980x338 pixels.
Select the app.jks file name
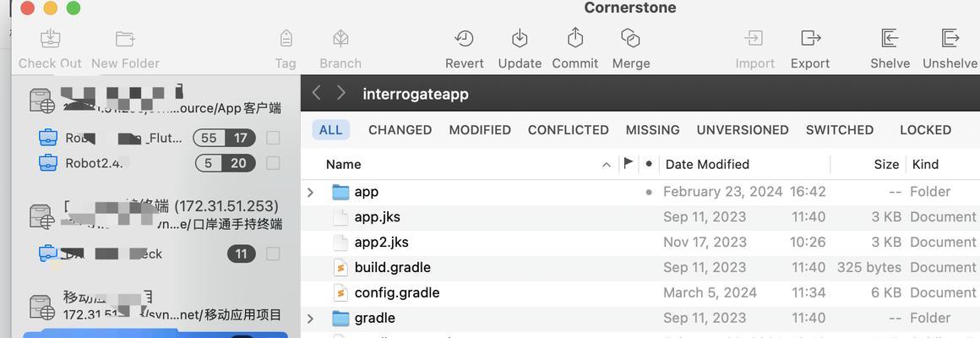point(378,217)
